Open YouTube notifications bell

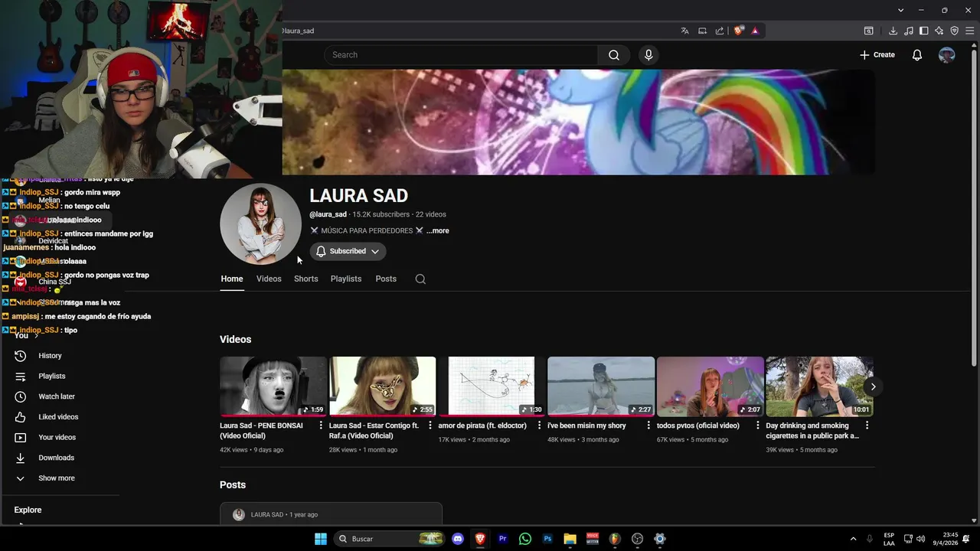(916, 55)
